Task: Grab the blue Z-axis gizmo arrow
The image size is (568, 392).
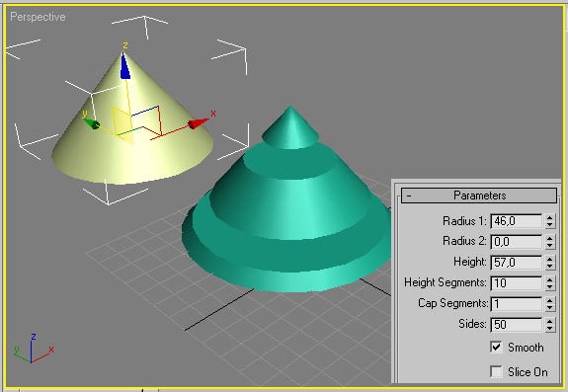Action: 125,65
